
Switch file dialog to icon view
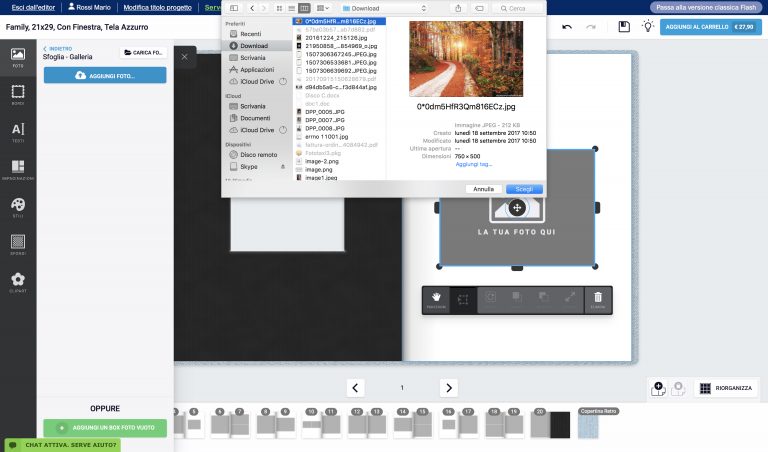pyautogui.click(x=279, y=8)
